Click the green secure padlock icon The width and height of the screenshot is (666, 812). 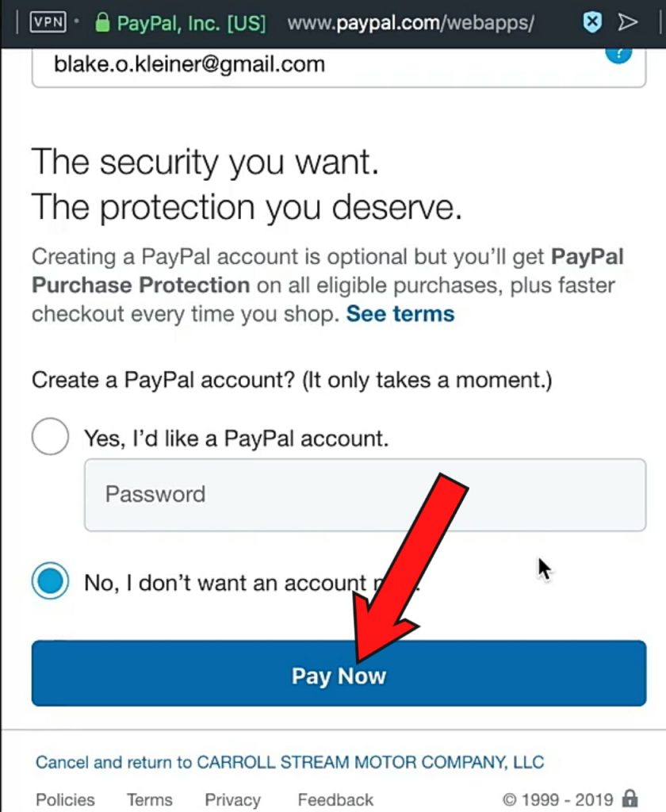point(101,22)
